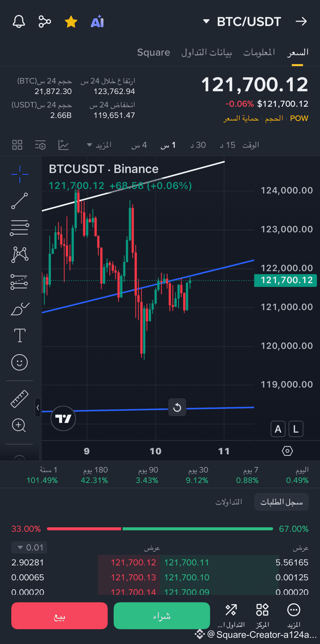Select the 30 د timeframe
Screen dimensions: 320x644
[198, 145]
